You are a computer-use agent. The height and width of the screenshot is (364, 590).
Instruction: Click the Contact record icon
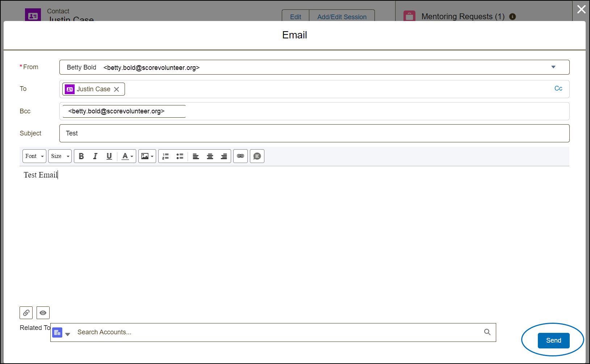33,15
